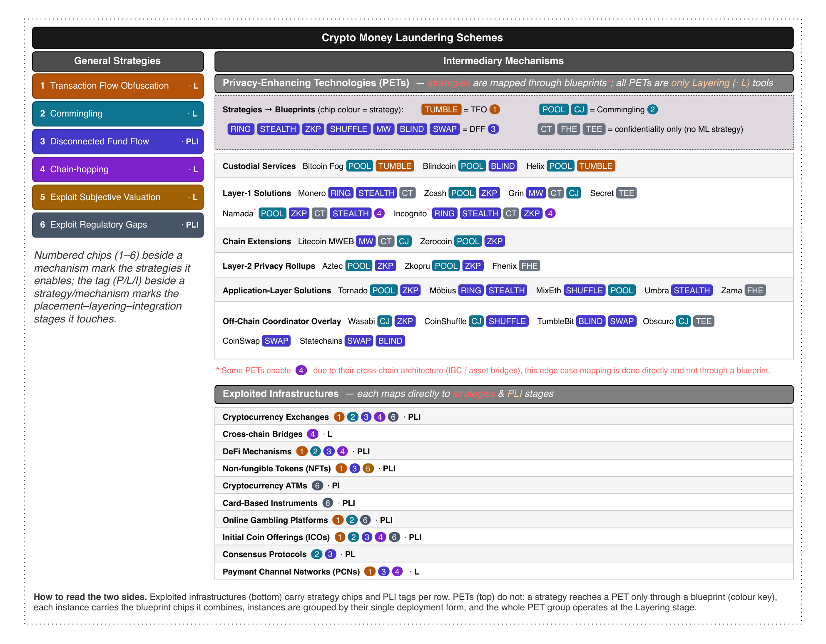Select the Transaction Flow Obfuscation strategy card
Image resolution: width=826 pixels, height=644 pixels.
pos(118,86)
